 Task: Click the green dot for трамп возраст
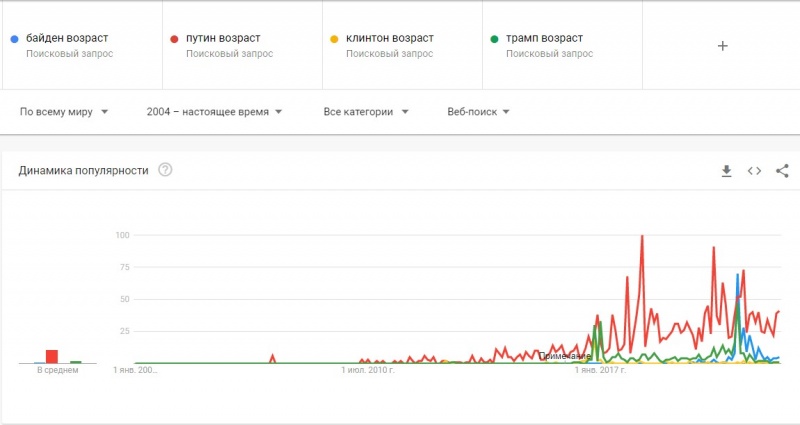point(494,39)
